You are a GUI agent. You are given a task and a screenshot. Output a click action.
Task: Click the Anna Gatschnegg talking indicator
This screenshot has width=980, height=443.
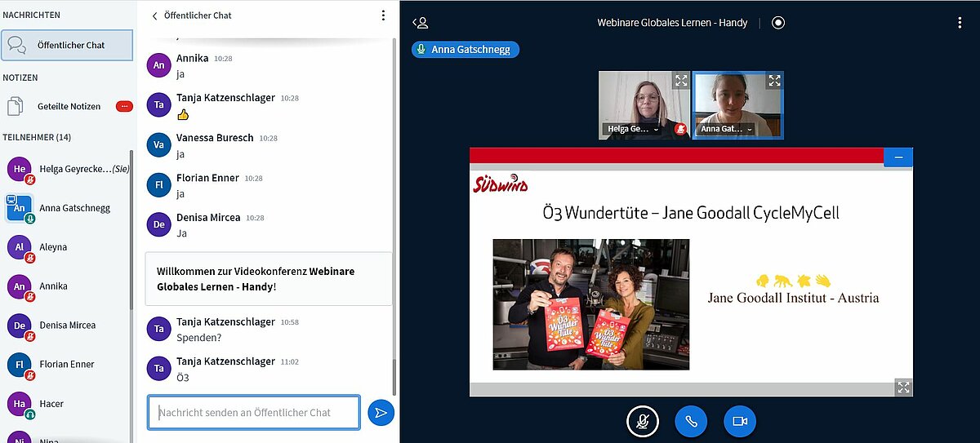[x=465, y=50]
